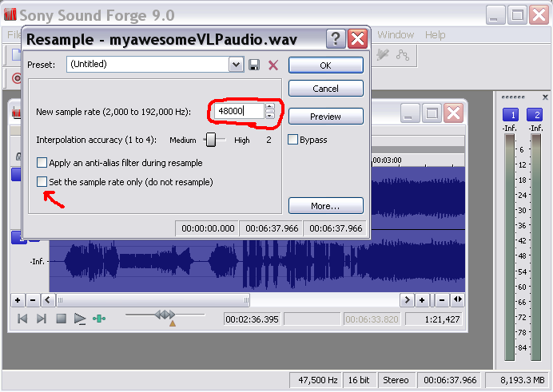Click the sample rate spinner down arrow
553x392 pixels.
coord(270,115)
